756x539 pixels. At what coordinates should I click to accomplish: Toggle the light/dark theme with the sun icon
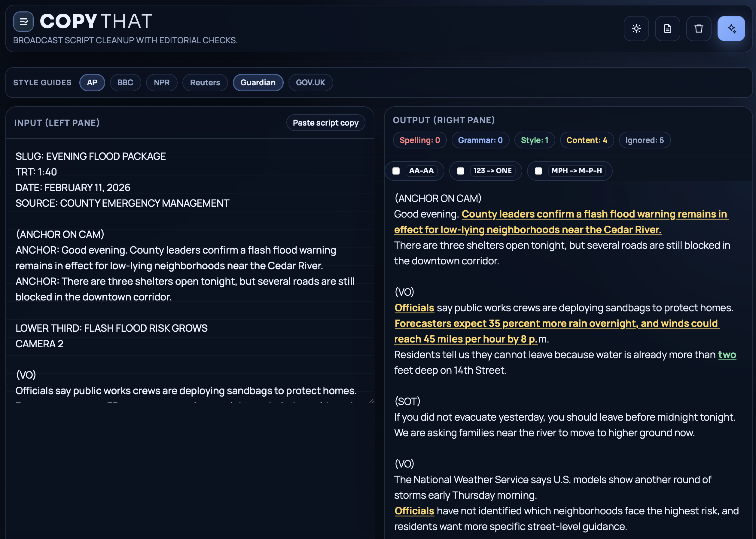636,29
